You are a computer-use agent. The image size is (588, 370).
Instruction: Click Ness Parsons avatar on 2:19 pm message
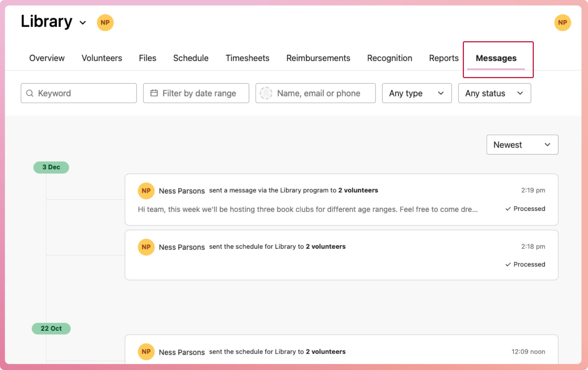[x=146, y=191]
